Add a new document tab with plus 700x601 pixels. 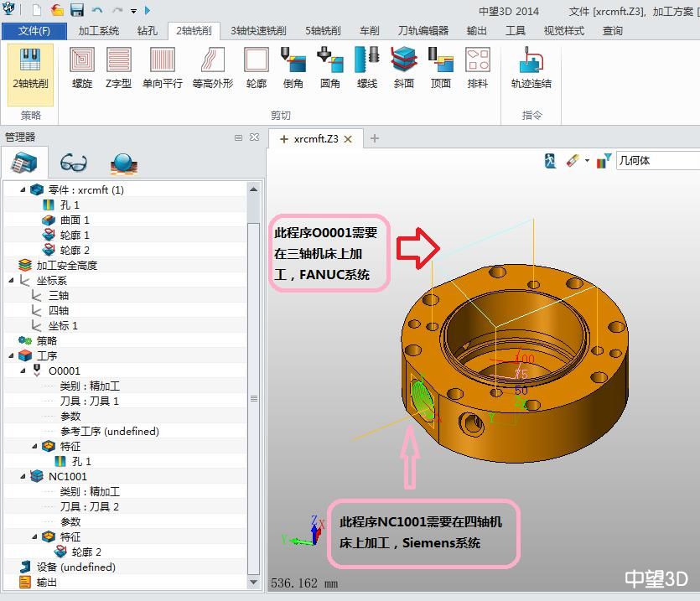coord(375,138)
